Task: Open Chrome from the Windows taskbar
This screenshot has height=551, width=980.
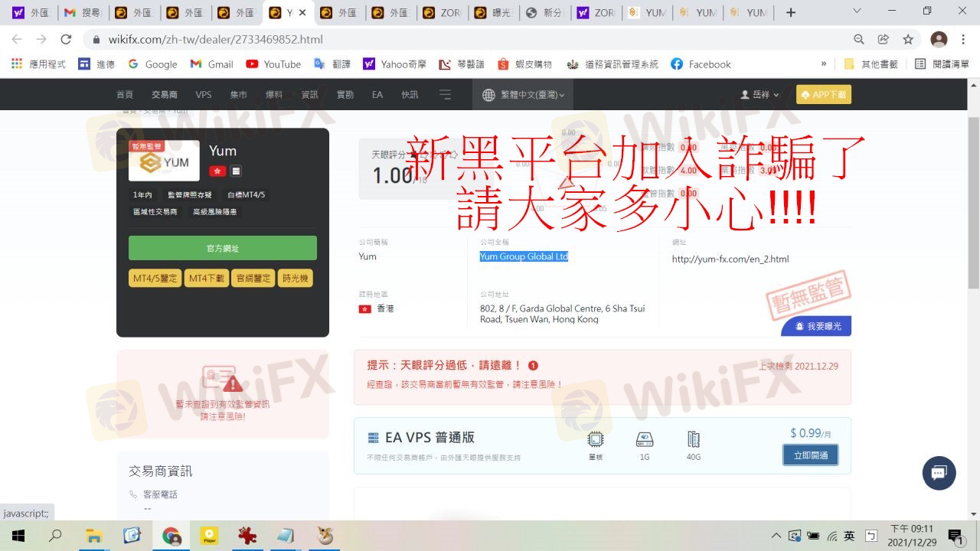Action: pyautogui.click(x=171, y=536)
